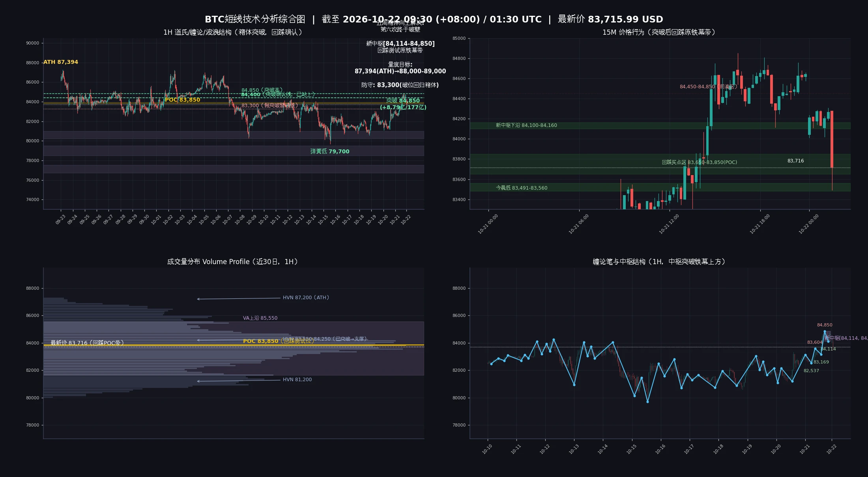
Task: Click the 82,537 label on 缠论 chart
Action: (811, 371)
